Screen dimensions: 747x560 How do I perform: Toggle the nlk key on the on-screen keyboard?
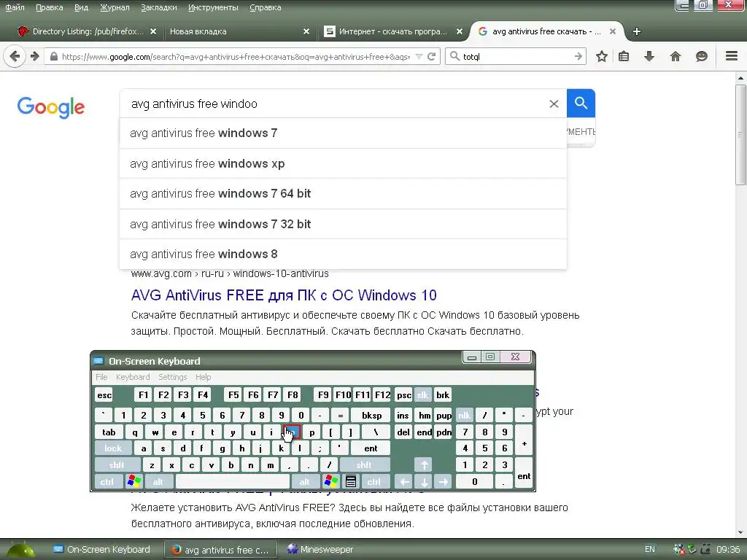point(465,415)
